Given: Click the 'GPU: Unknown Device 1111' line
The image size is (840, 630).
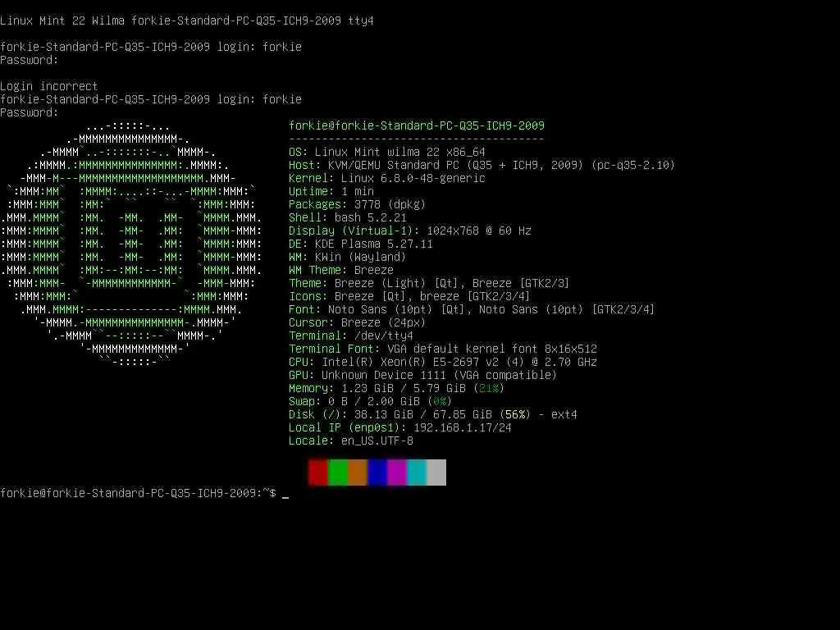Looking at the screenshot, I should [422, 375].
